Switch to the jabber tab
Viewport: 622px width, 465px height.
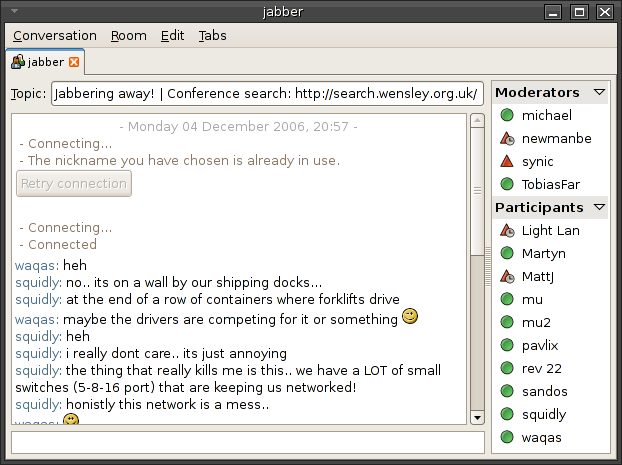[45, 62]
